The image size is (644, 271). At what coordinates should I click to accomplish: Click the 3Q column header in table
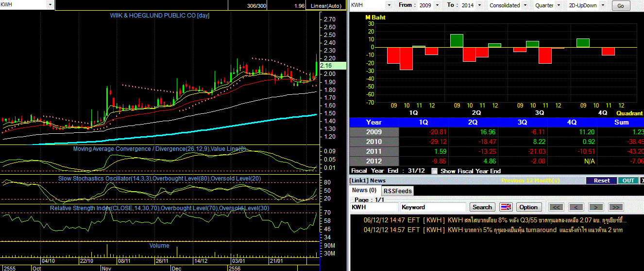point(523,122)
